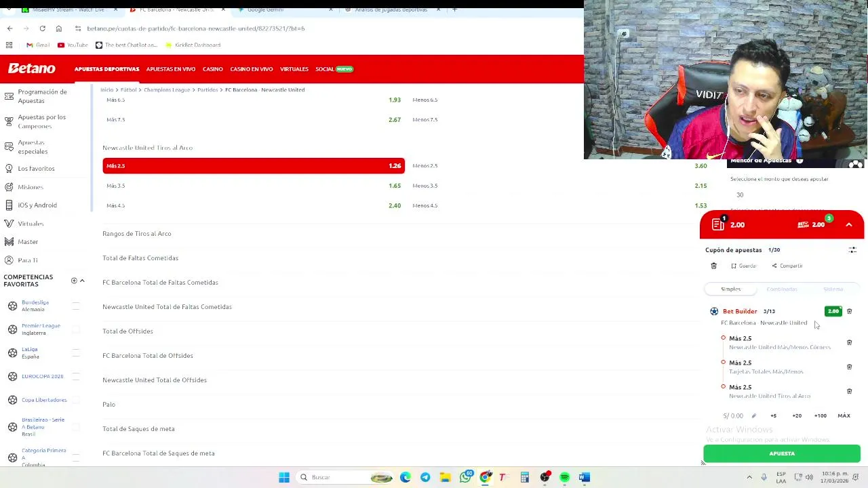Collapse bet slip with chevron arrow
The height and width of the screenshot is (488, 868).
coord(849,224)
